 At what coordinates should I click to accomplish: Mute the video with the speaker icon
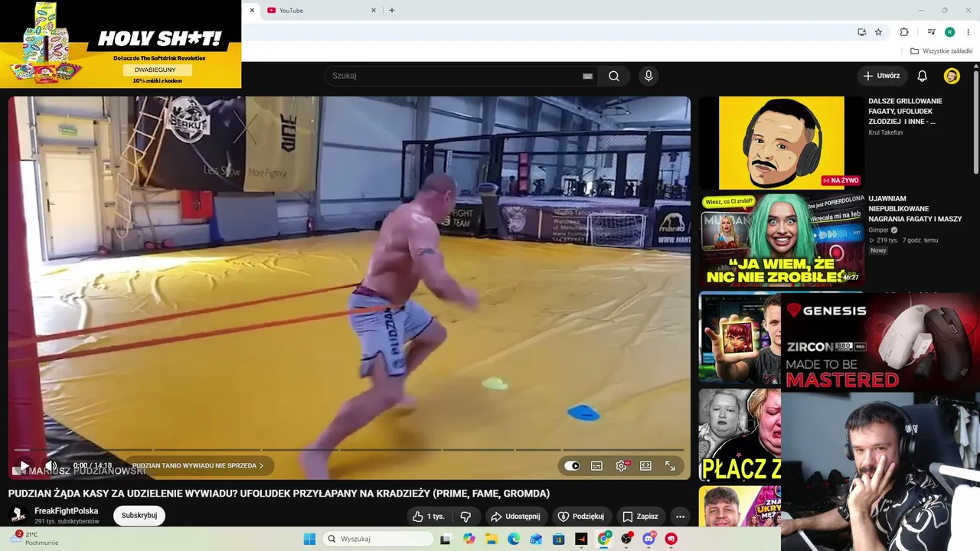51,465
